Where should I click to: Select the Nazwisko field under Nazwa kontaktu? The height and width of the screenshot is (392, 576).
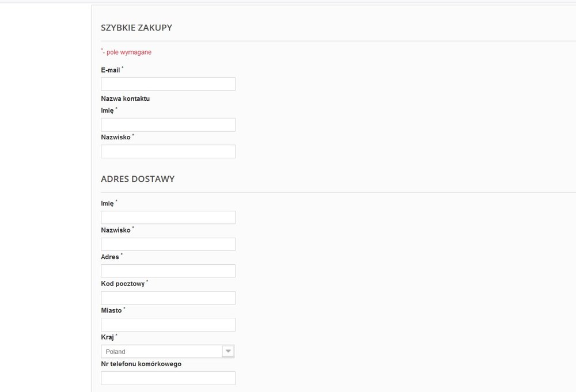tap(168, 151)
